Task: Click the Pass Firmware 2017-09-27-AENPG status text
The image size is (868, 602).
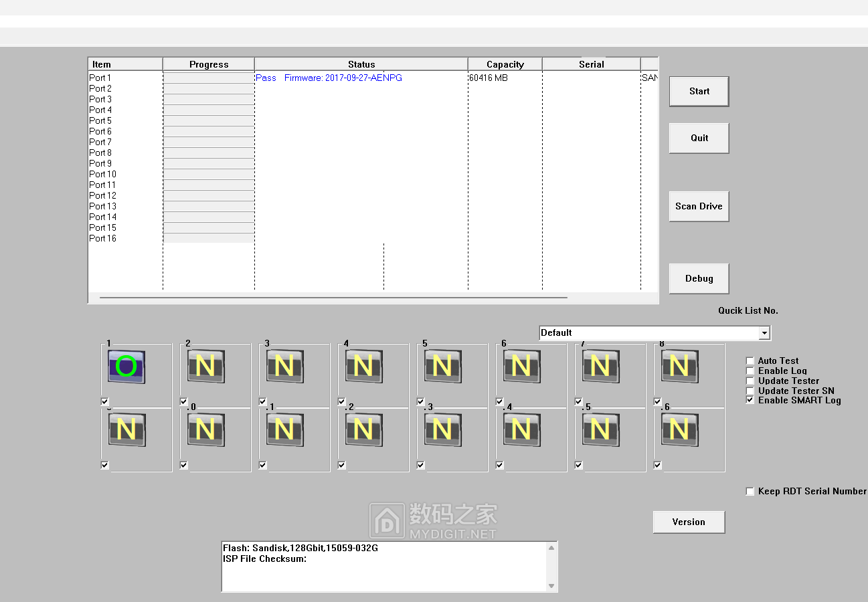Action: click(329, 78)
